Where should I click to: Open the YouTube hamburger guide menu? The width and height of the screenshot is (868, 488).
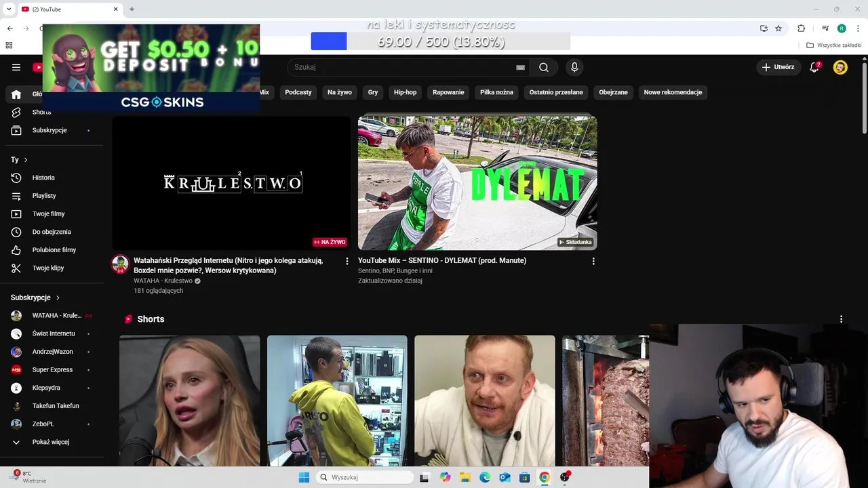point(16,67)
